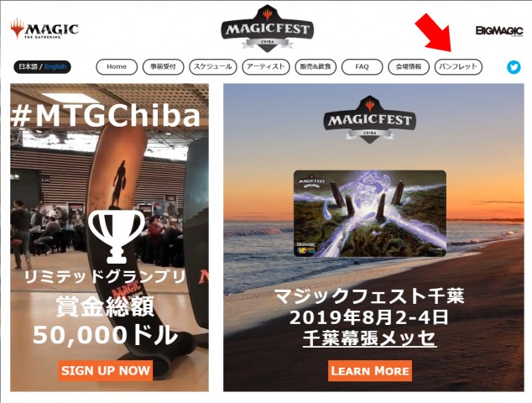Click the playmat artwork thumbnail

[370, 213]
